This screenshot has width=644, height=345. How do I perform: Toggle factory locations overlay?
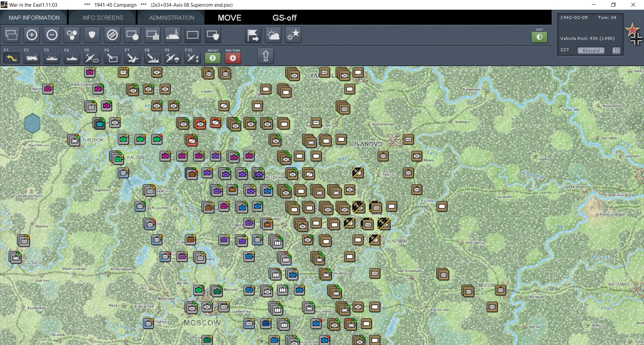click(173, 35)
